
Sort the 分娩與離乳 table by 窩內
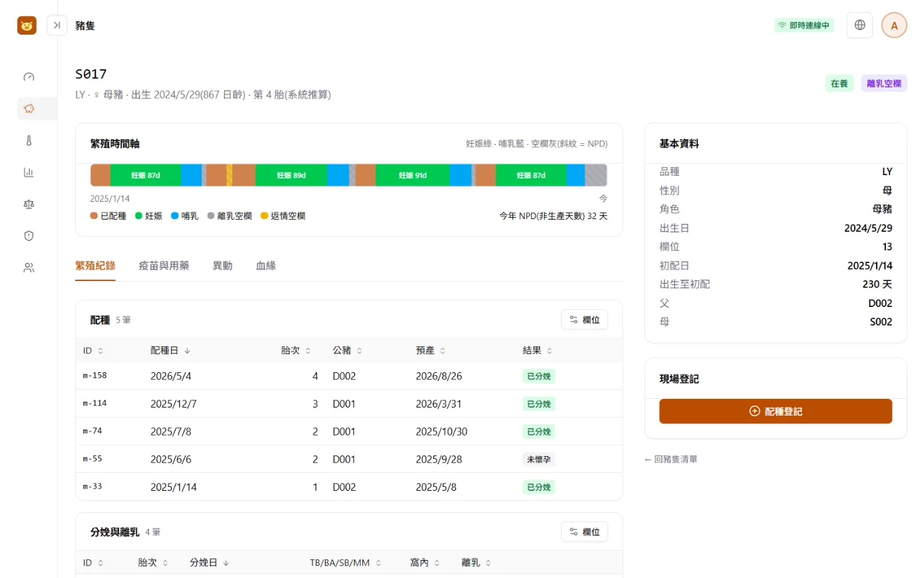[425, 563]
